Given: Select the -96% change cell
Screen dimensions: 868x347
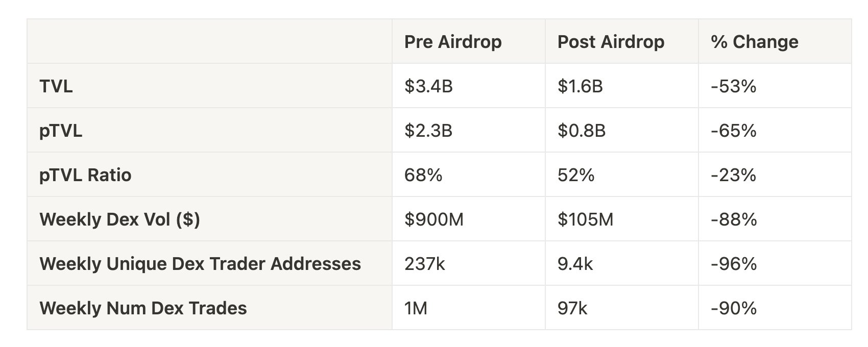Looking at the screenshot, I should tap(733, 264).
